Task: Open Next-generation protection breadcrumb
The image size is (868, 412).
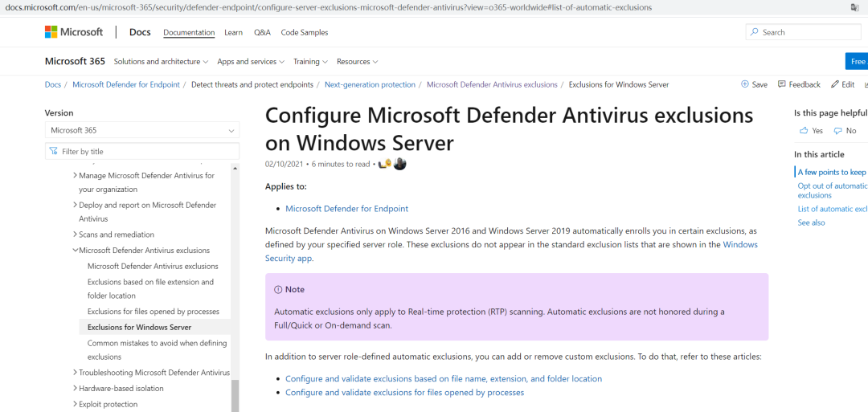Action: (x=370, y=84)
